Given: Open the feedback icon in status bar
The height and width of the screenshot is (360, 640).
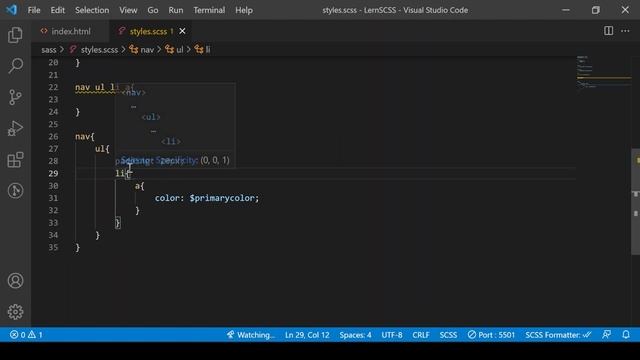Looking at the screenshot, I should tap(607, 335).
